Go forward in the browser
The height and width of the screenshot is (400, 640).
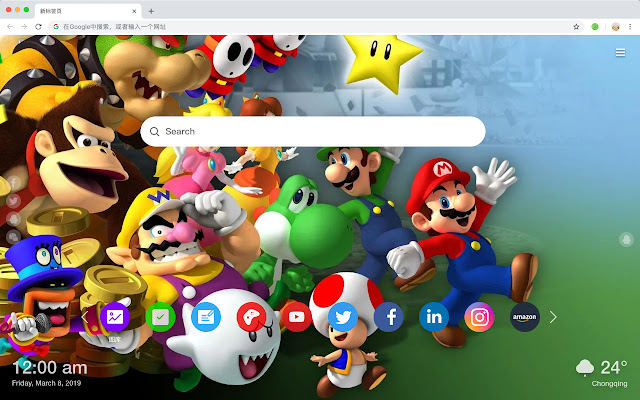pyautogui.click(x=24, y=27)
